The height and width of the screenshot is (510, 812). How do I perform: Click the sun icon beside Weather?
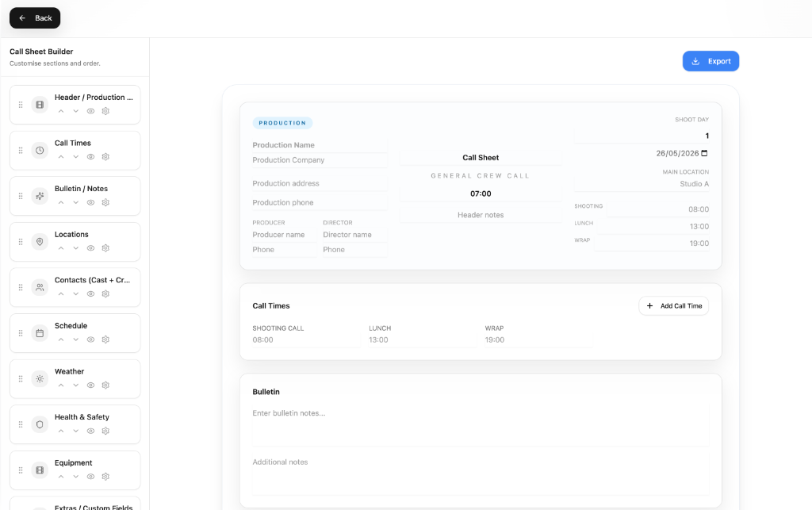(40, 379)
